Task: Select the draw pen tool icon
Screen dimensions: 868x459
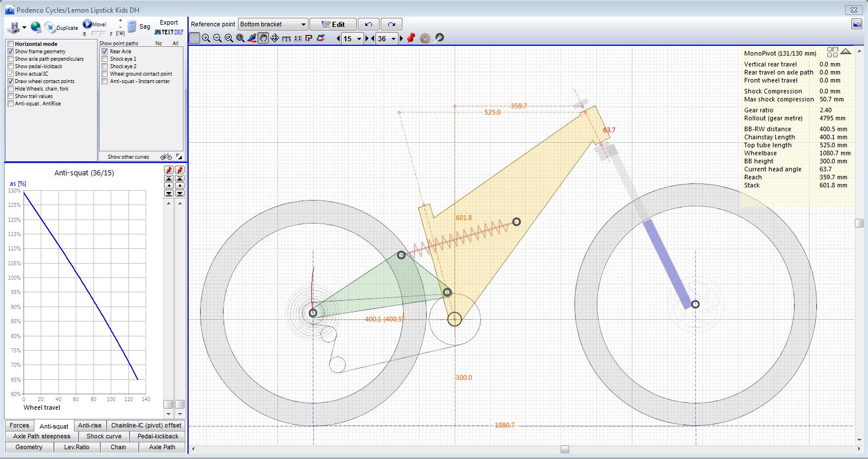Action: coord(252,38)
